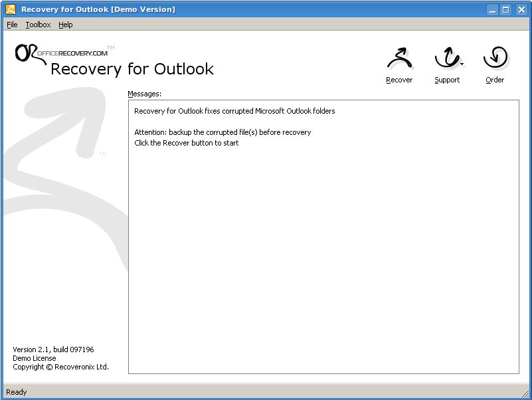Open the File menu
Viewport: 532px width, 400px height.
tap(12, 25)
